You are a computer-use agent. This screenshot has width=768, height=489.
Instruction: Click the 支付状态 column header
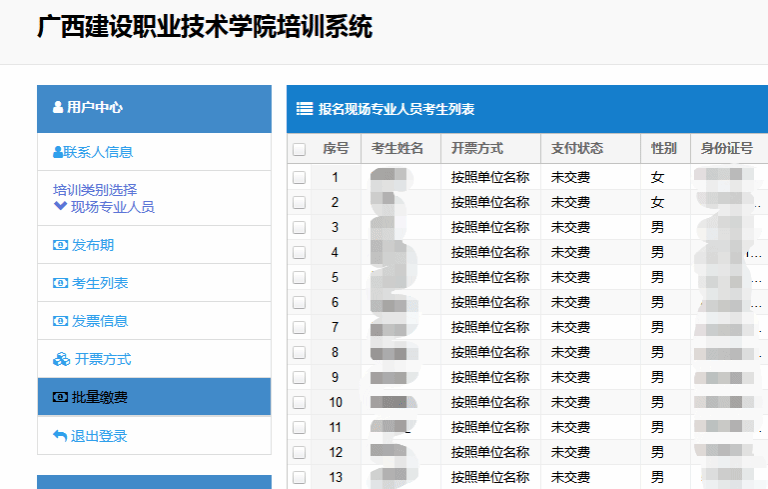577,149
